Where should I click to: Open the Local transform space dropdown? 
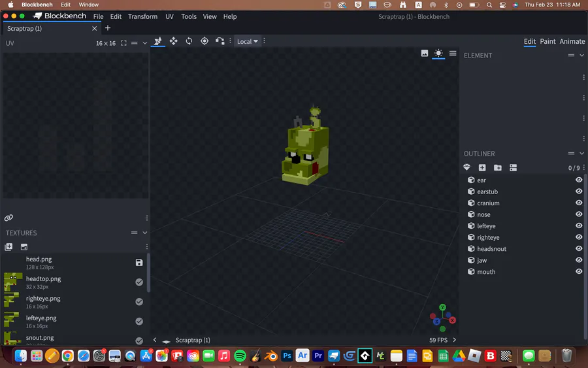click(248, 41)
